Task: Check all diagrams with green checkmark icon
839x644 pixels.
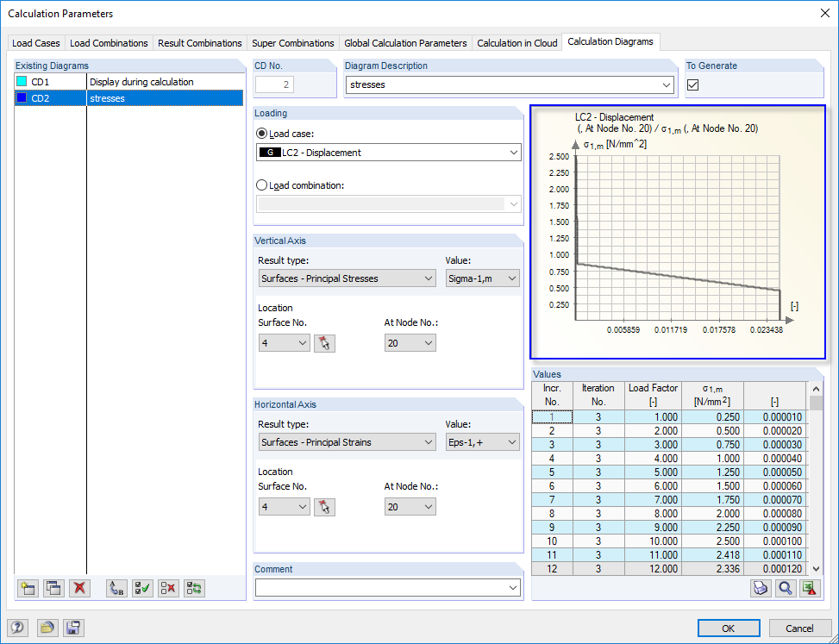Action: [142, 588]
